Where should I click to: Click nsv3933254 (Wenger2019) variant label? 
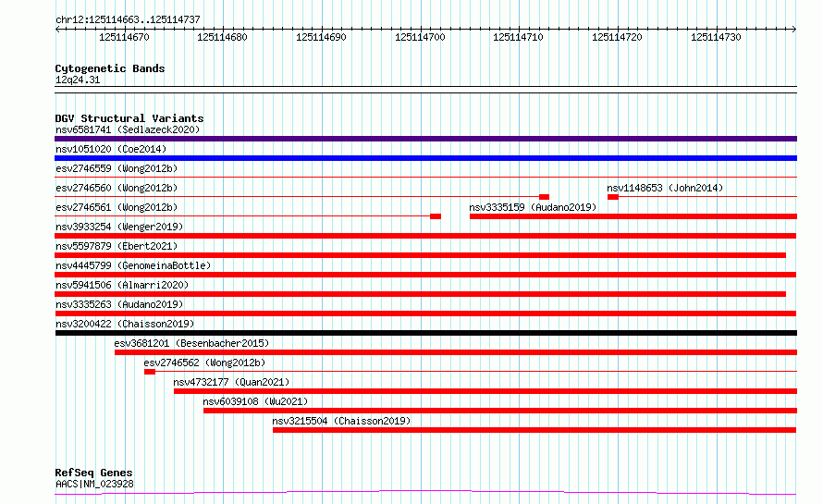(x=119, y=227)
